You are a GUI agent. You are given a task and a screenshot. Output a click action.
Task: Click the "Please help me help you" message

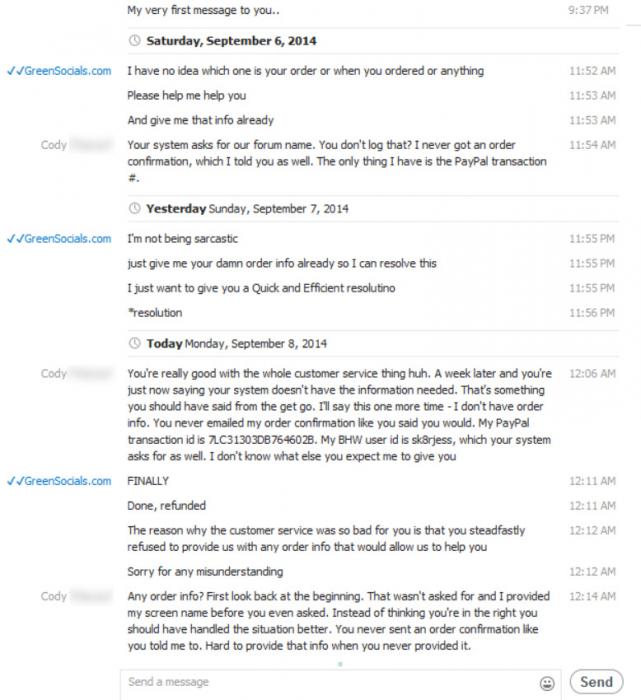187,96
